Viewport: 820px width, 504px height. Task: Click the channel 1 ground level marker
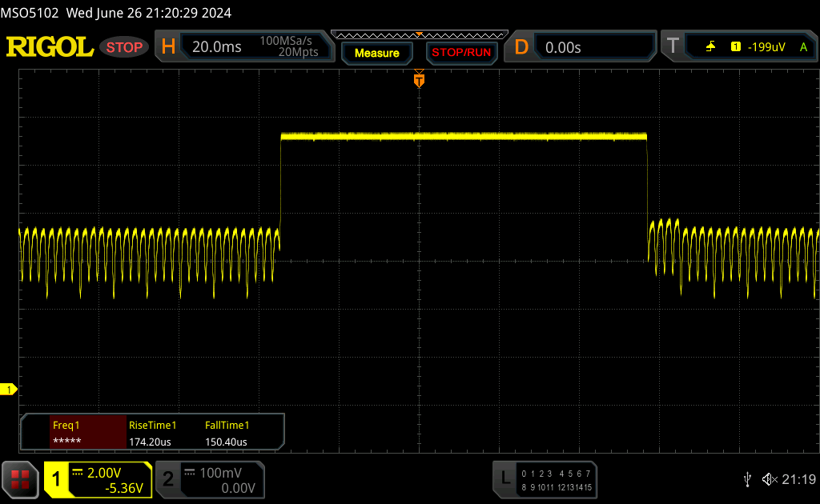pos(8,390)
